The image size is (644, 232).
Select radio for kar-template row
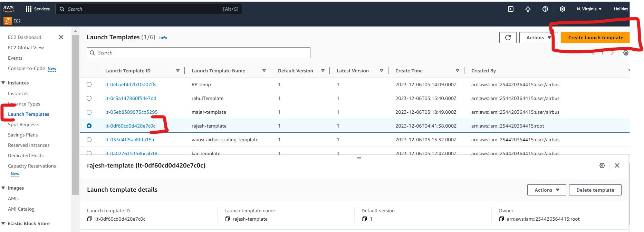89,153
